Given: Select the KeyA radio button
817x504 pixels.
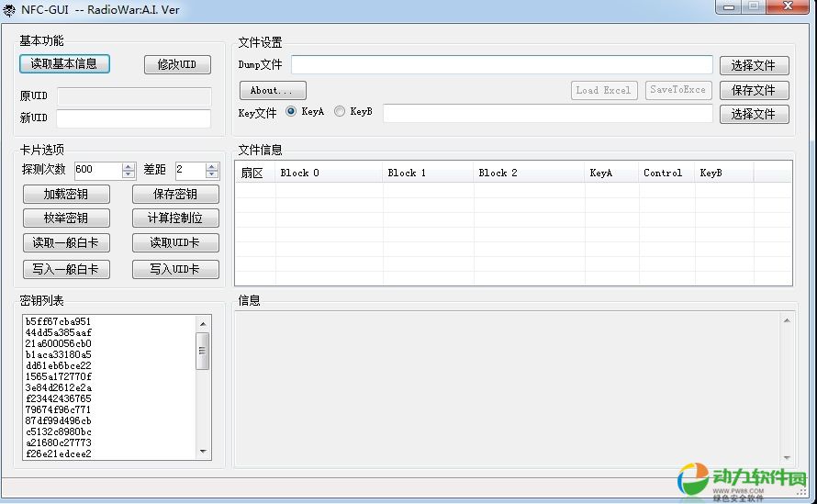Looking at the screenshot, I should pos(292,112).
